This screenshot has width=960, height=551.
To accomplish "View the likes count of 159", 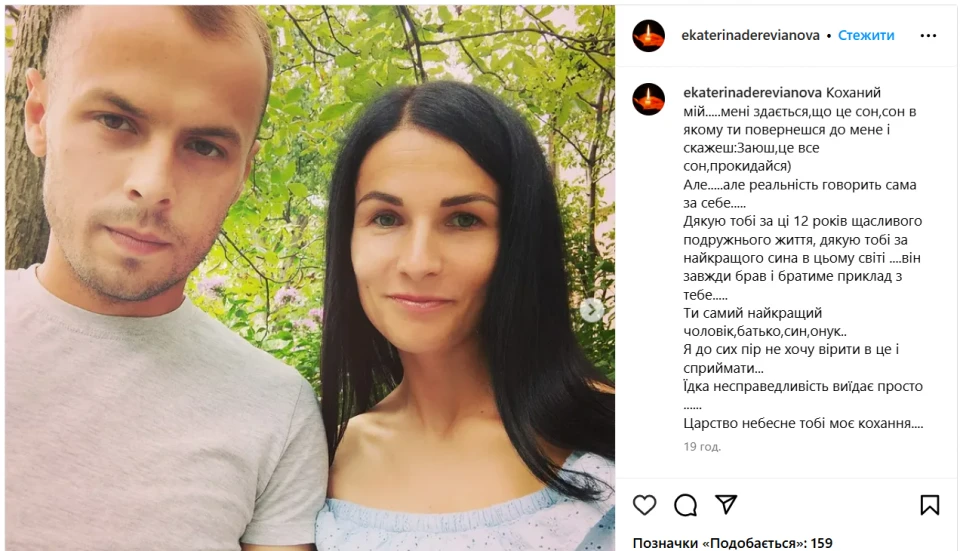I will (732, 543).
